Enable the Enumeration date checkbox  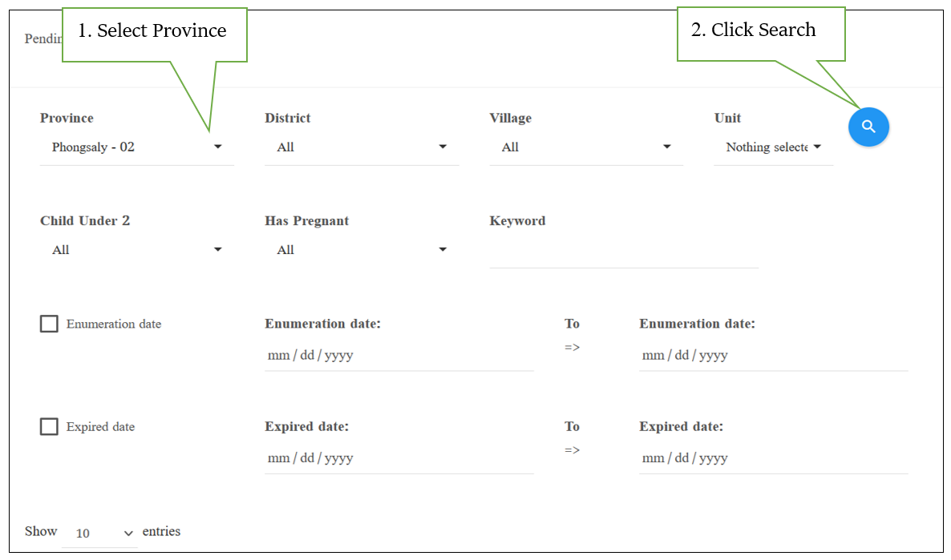pos(49,324)
